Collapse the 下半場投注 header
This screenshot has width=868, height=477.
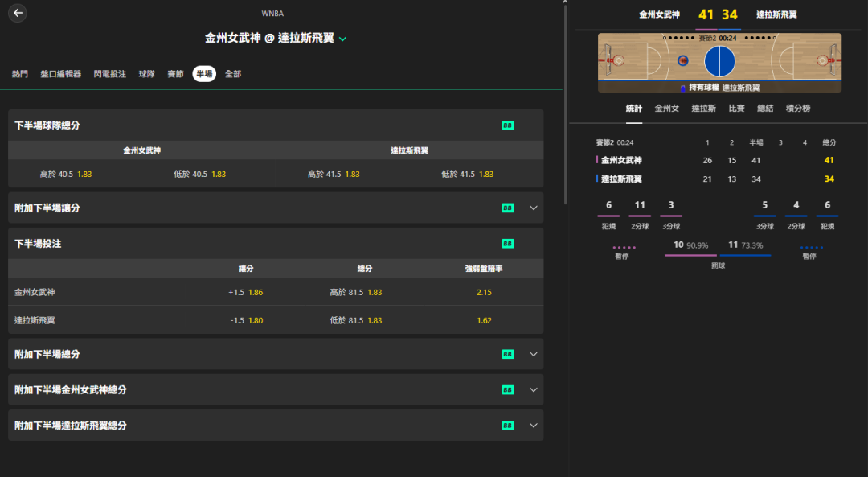pyautogui.click(x=276, y=244)
